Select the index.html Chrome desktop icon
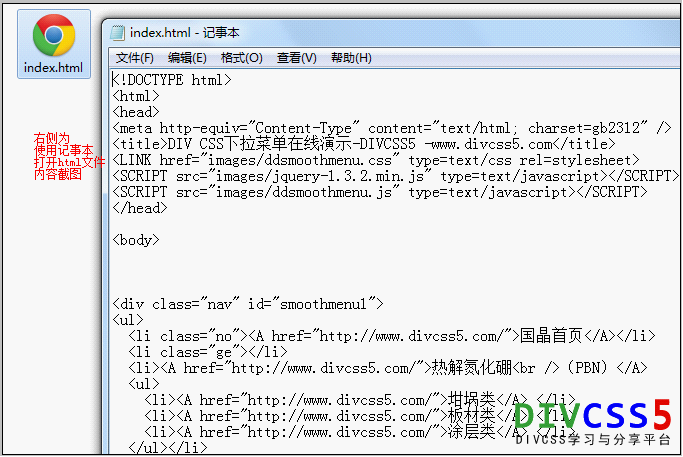The height and width of the screenshot is (457, 683). click(x=54, y=44)
